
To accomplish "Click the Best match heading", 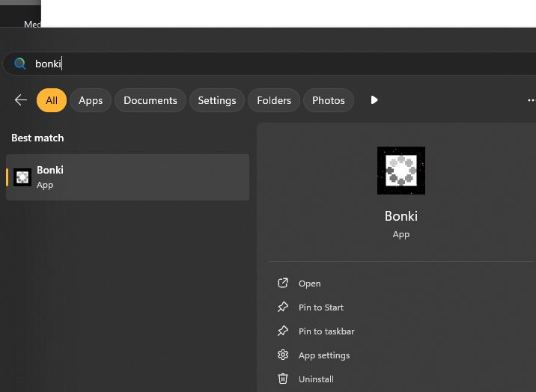I will [37, 138].
